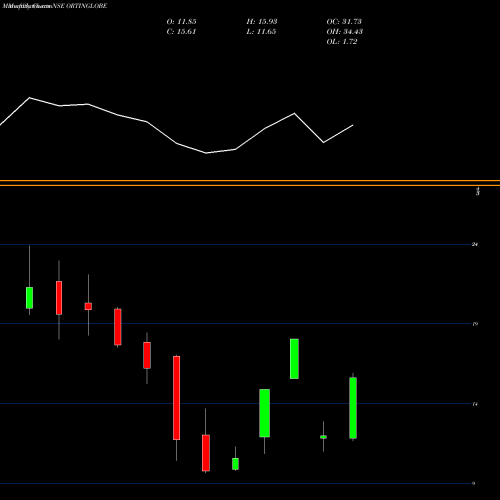Click the 'L: 11.65' low value

pos(261,32)
